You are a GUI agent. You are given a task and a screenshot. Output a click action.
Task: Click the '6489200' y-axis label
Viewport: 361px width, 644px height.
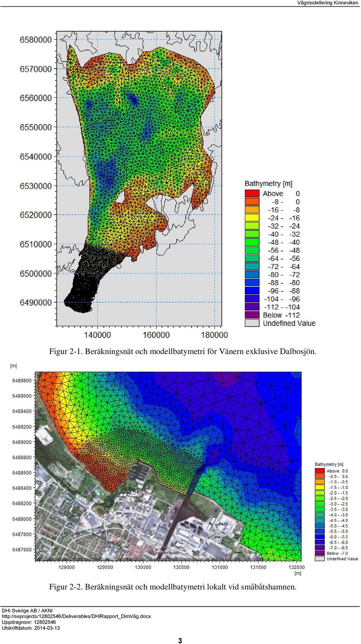pos(22,427)
